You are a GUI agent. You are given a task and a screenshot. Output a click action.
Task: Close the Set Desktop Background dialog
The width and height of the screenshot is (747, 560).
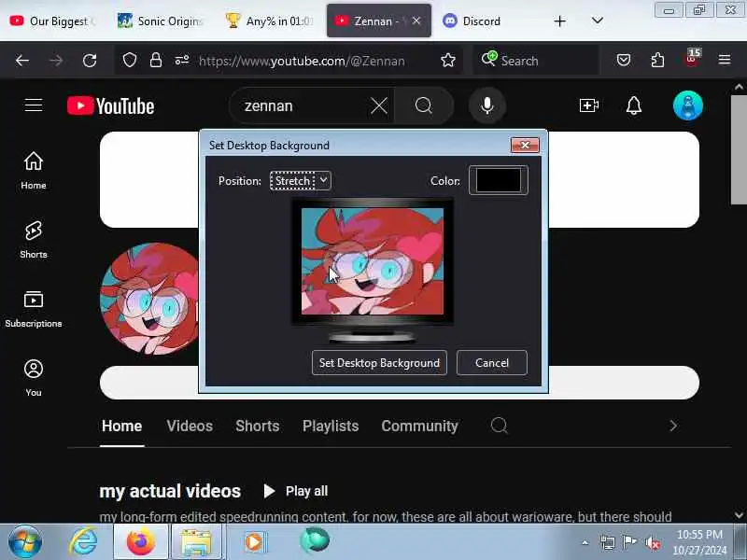(525, 145)
